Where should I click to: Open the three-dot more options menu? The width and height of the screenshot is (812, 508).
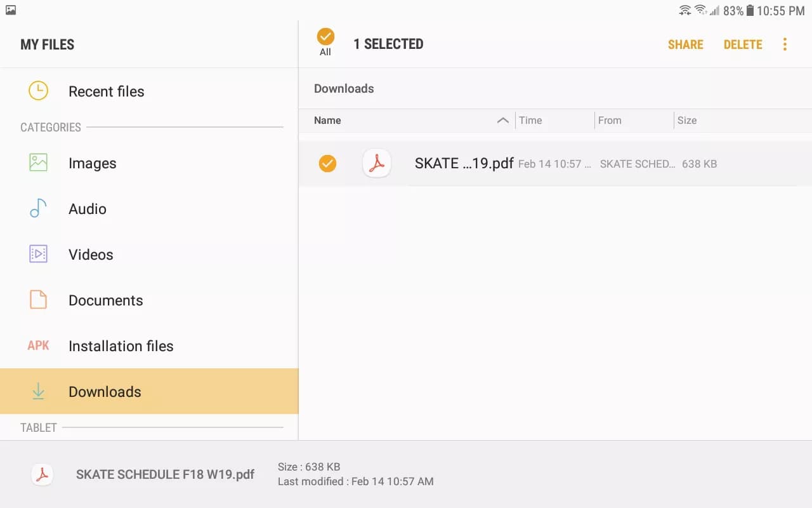pos(785,44)
